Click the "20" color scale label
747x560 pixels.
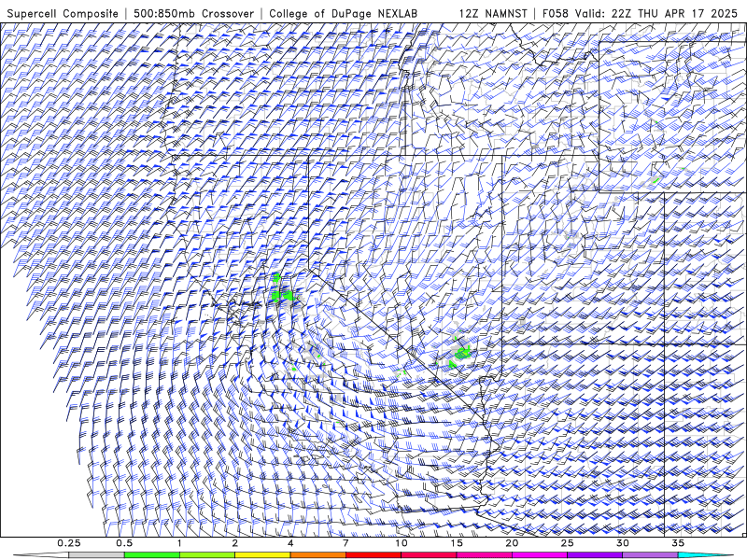coord(512,543)
